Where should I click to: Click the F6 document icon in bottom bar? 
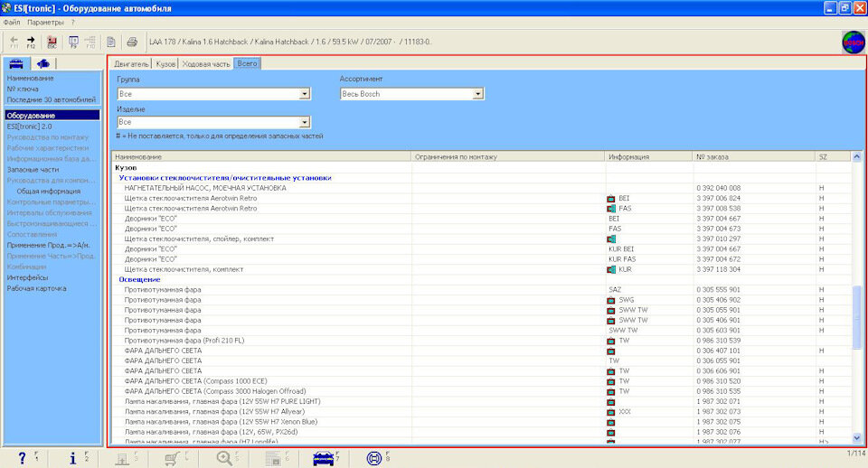tap(273, 458)
